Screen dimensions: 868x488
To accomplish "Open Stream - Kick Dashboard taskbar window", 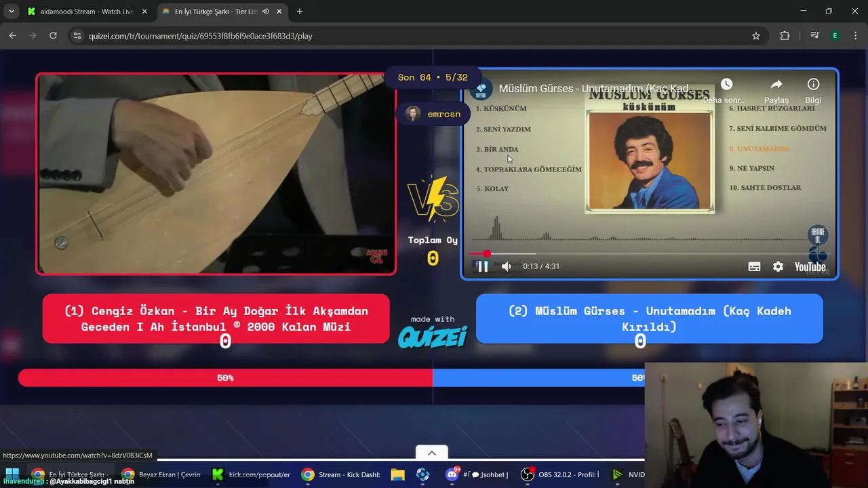I will 341,474.
